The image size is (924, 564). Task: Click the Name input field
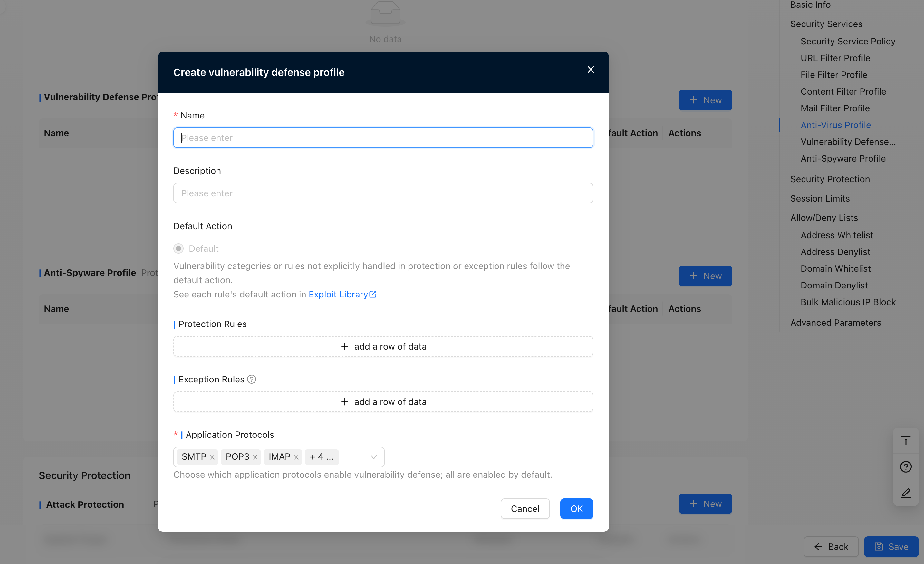383,138
